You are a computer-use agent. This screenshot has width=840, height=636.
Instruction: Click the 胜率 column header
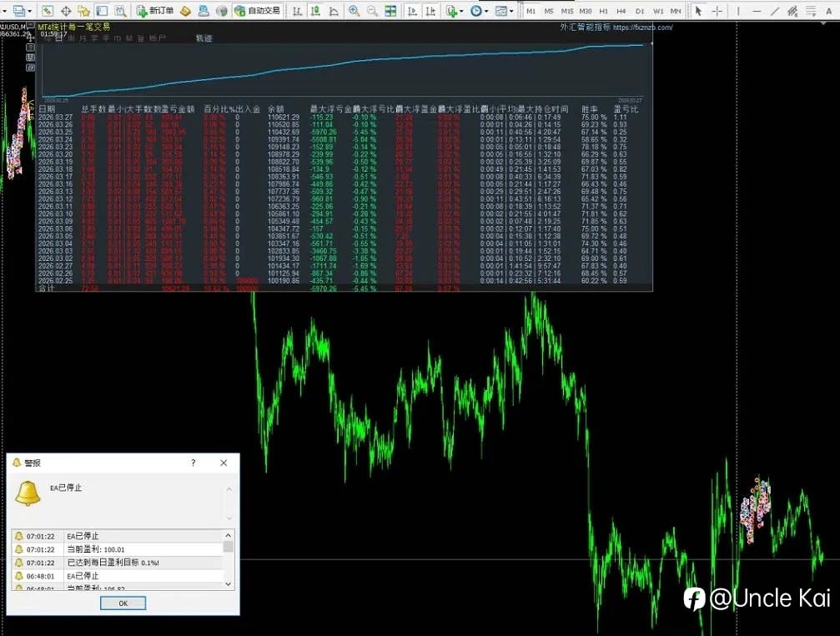pos(589,109)
